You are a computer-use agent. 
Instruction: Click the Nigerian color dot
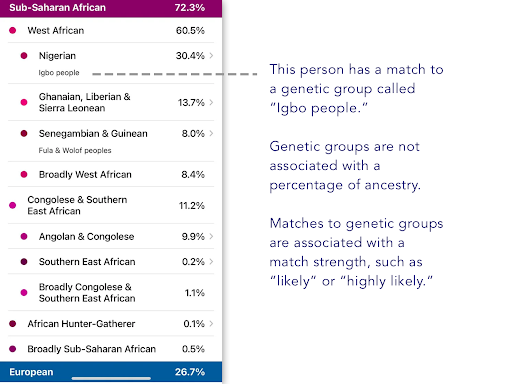24,56
